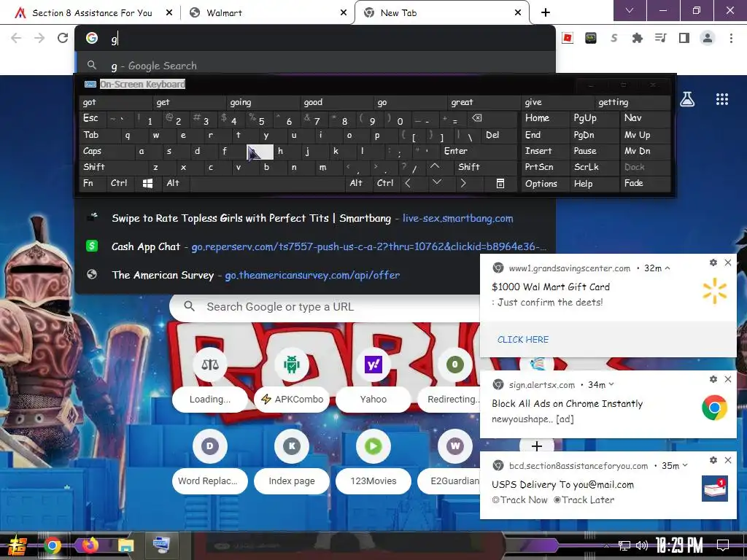Launch Chrome from the taskbar
Viewport: 747px width, 560px height.
52,545
